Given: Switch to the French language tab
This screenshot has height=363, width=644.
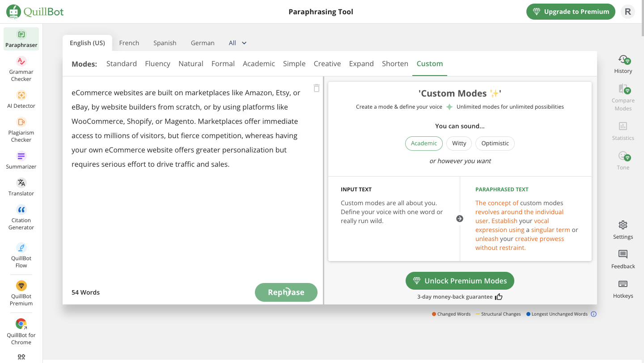Looking at the screenshot, I should [129, 43].
